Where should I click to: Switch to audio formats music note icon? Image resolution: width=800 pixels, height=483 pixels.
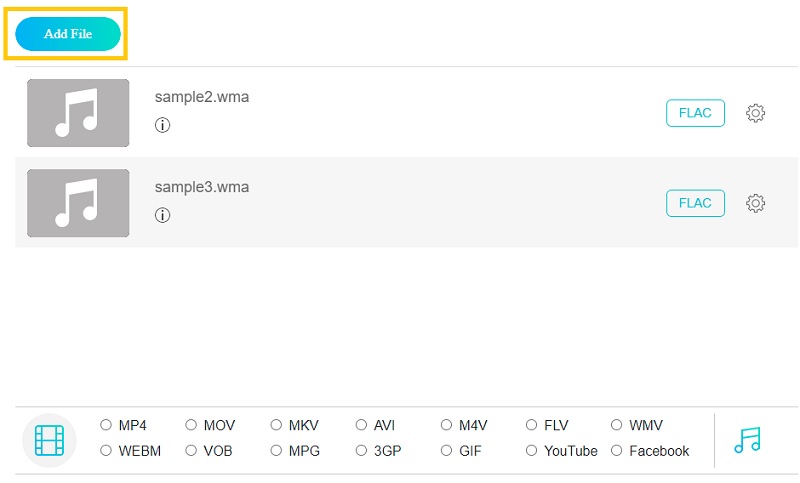click(x=747, y=439)
